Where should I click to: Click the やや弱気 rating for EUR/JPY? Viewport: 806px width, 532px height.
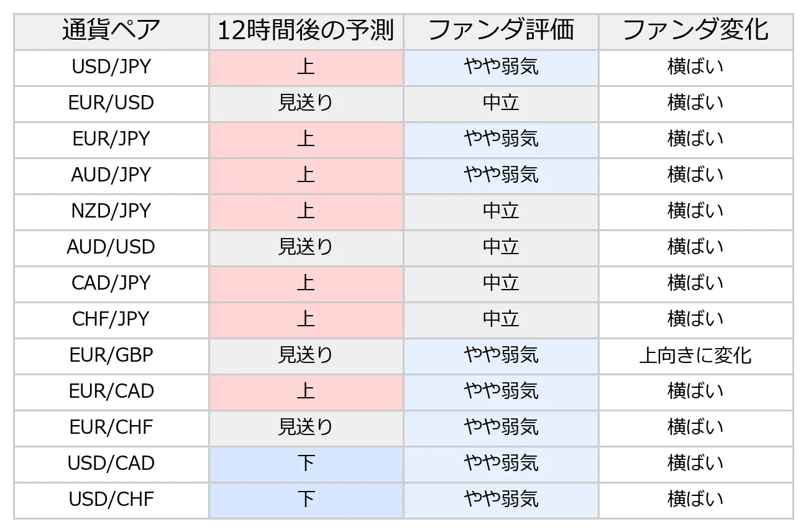[501, 140]
